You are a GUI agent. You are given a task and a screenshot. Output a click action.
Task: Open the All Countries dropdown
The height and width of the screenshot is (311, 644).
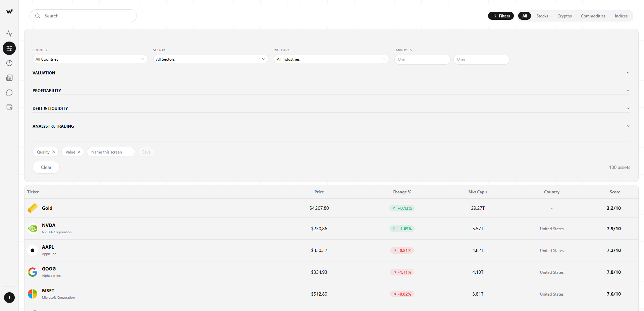(x=90, y=59)
